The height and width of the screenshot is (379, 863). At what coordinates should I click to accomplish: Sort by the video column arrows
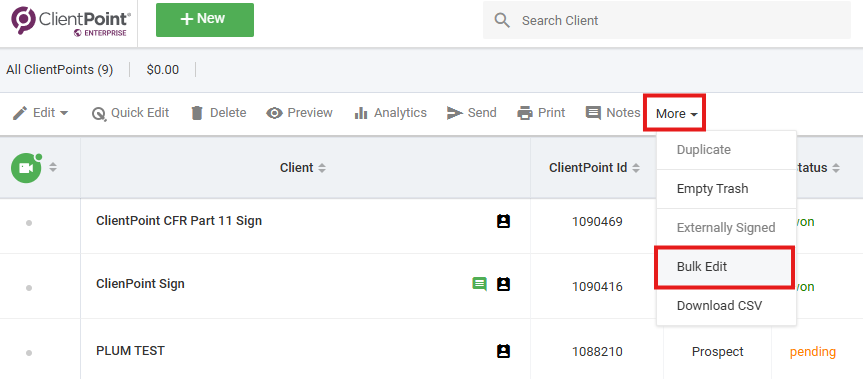tap(53, 167)
